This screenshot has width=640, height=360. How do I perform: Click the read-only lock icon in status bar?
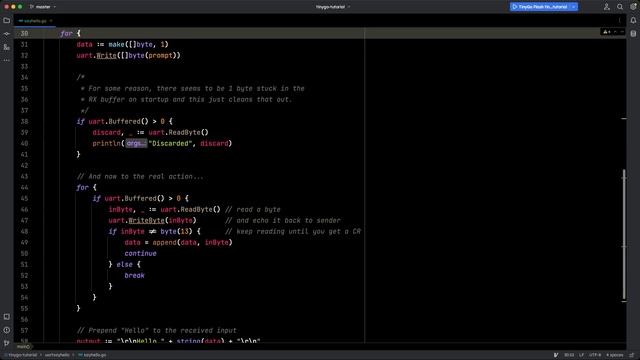click(632, 355)
